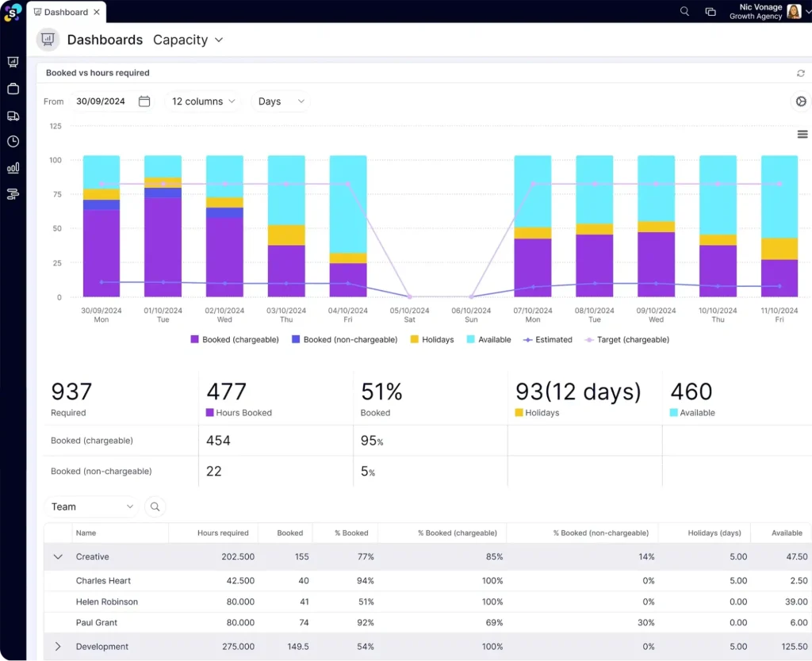
Task: Open the delivery truck sidebar icon
Action: 13,116
